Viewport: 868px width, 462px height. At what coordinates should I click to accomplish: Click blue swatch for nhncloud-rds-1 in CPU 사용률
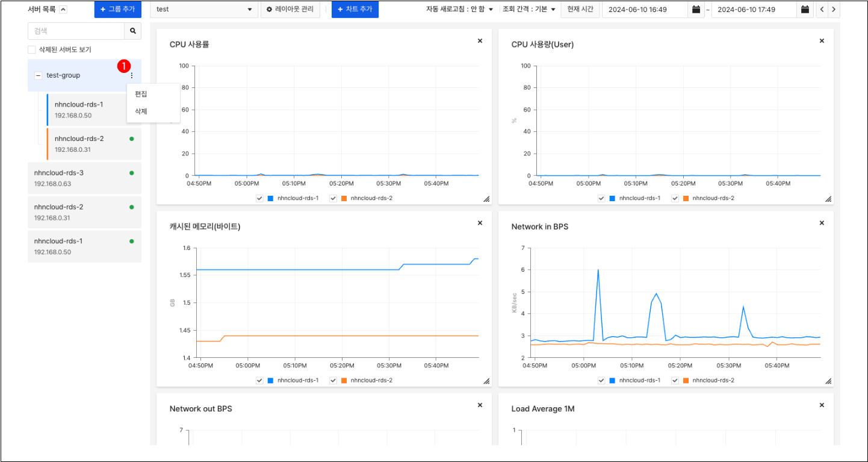coord(270,198)
